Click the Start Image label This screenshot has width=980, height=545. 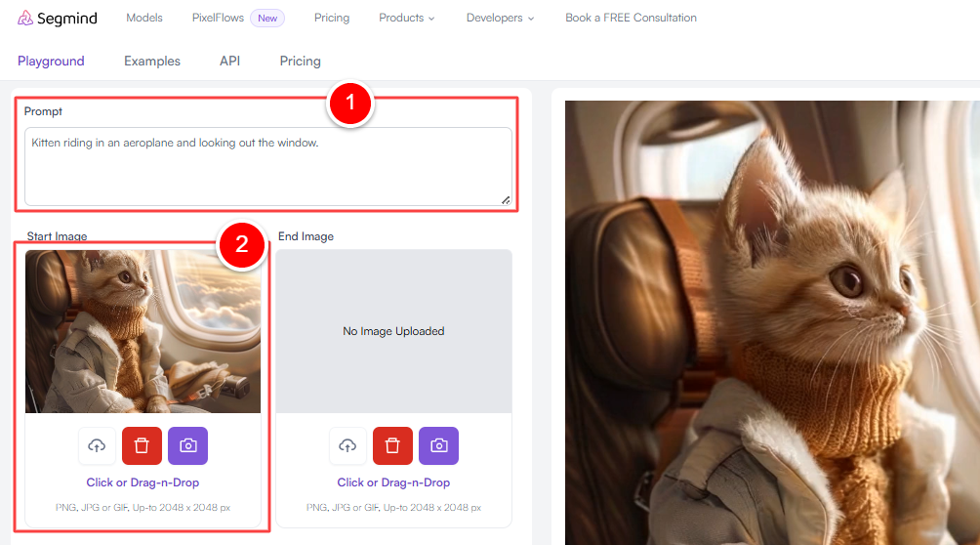click(57, 236)
